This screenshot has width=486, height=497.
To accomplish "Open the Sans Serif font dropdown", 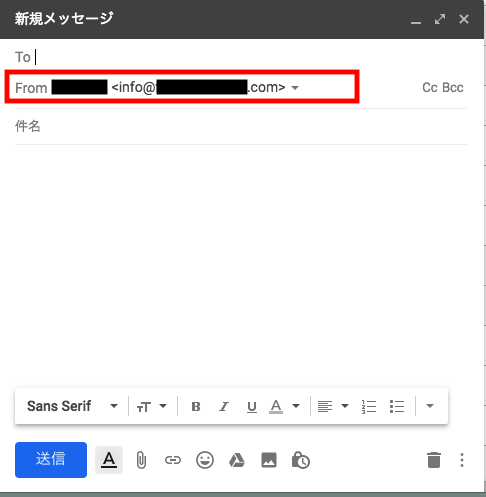I will pos(72,406).
